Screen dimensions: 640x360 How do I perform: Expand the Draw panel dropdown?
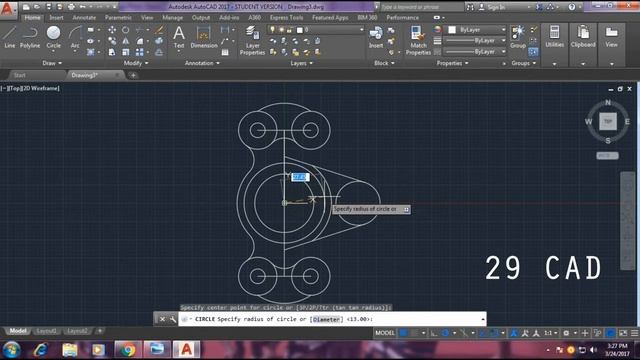pos(52,63)
